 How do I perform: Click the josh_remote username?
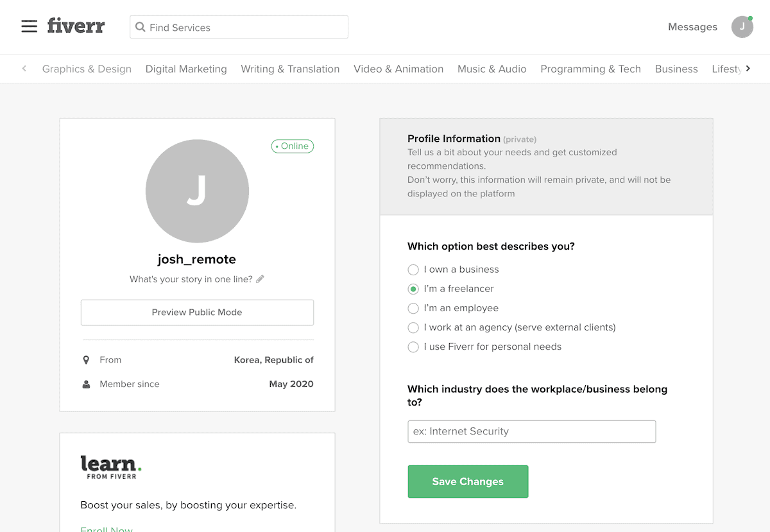coord(197,259)
